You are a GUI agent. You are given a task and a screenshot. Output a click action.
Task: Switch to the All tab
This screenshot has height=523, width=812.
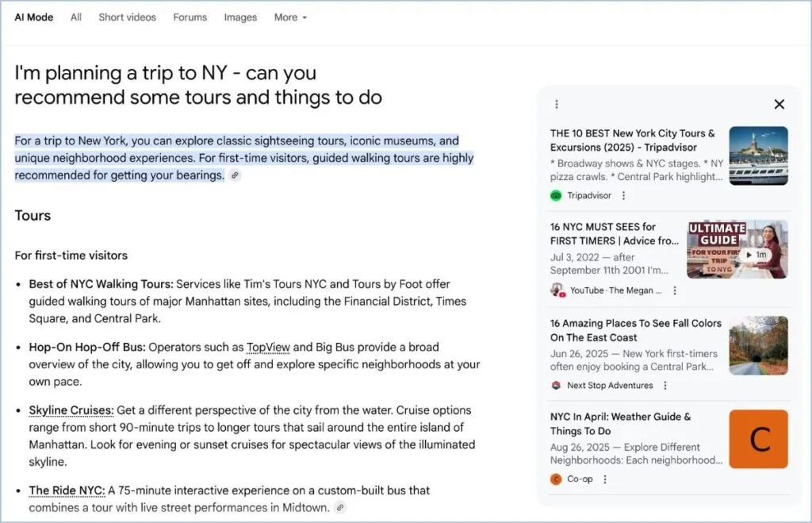[x=76, y=17]
